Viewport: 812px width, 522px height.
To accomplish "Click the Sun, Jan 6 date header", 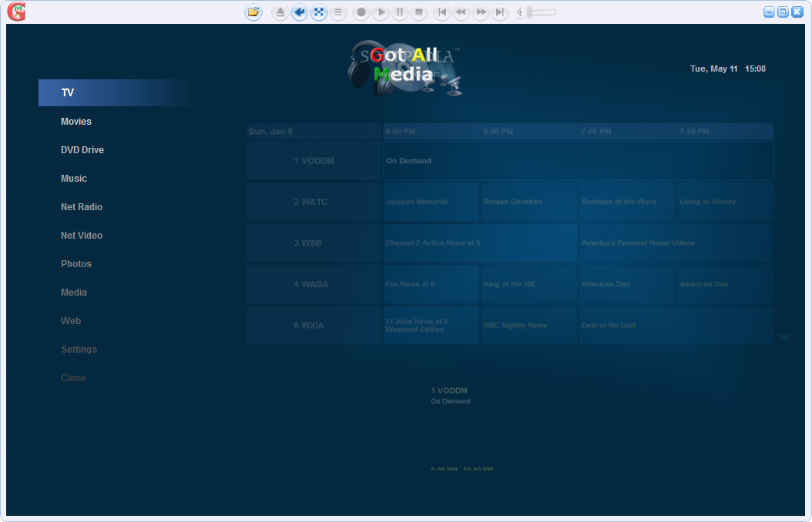I will (x=314, y=132).
